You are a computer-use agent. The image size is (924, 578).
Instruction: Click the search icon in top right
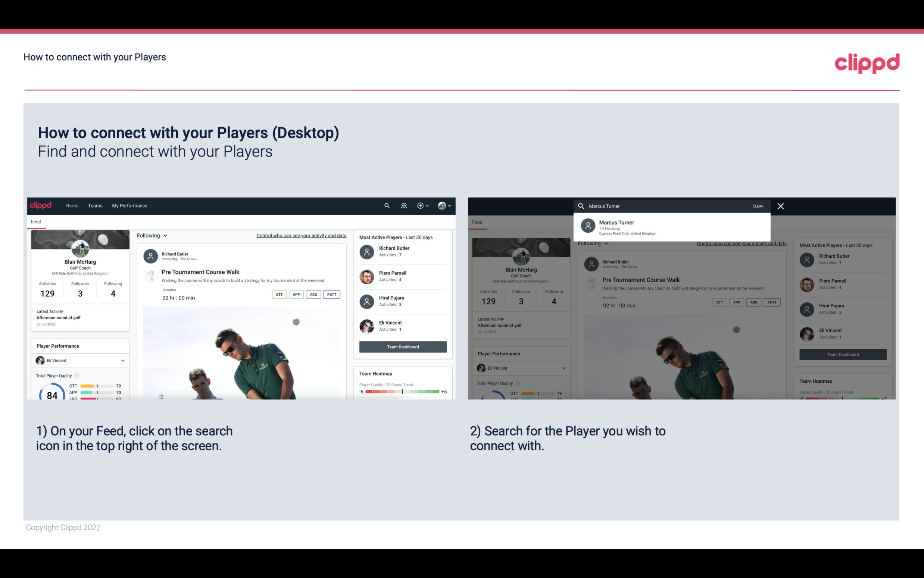[x=387, y=205]
